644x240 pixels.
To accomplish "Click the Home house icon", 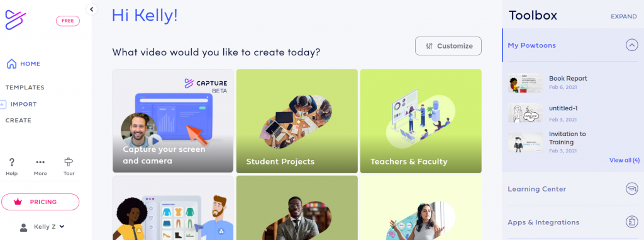I will [x=11, y=64].
